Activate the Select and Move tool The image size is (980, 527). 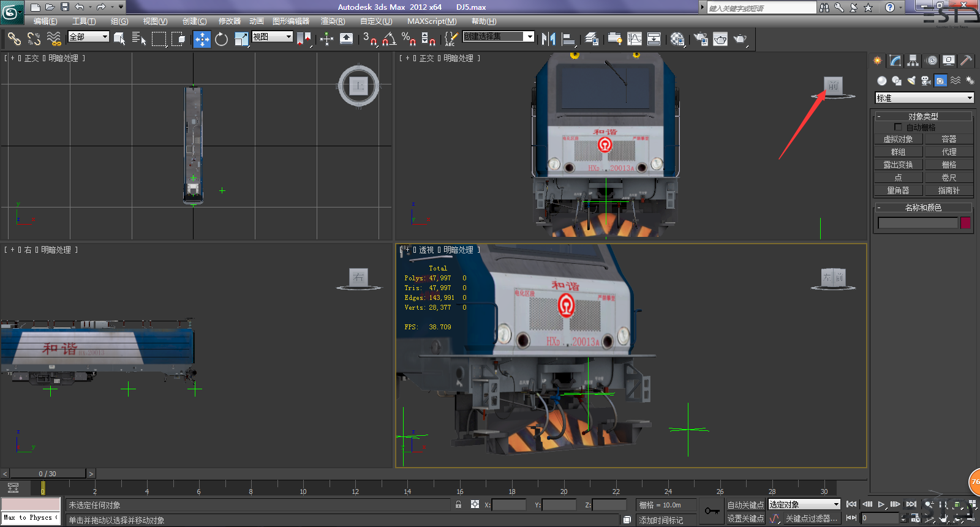point(202,39)
